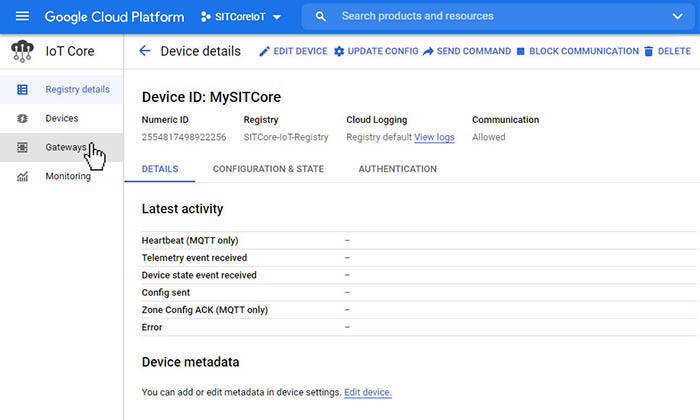Click the Devices chip icon
The image size is (700, 420).
pyautogui.click(x=22, y=118)
